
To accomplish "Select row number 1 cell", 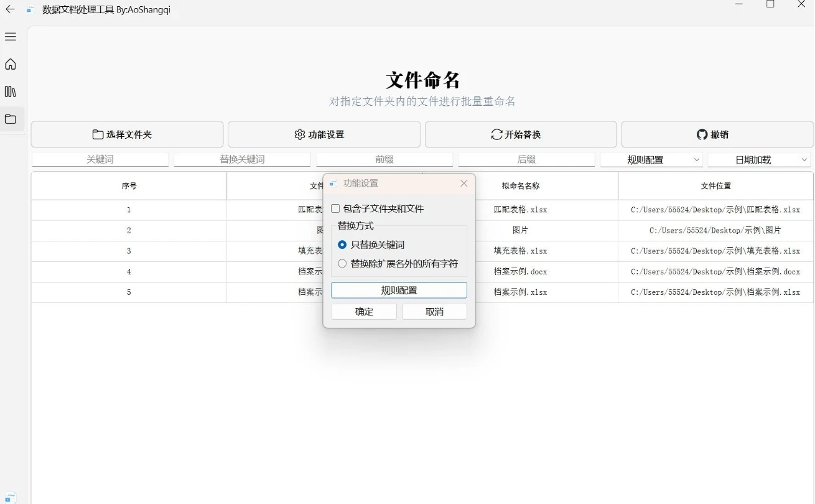I will pyautogui.click(x=129, y=210).
